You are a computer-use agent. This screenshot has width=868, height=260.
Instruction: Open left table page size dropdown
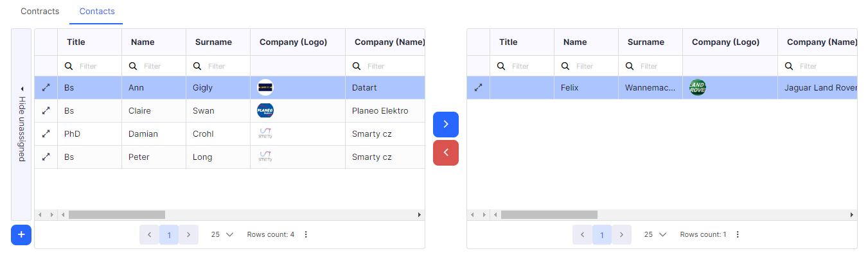(x=222, y=235)
